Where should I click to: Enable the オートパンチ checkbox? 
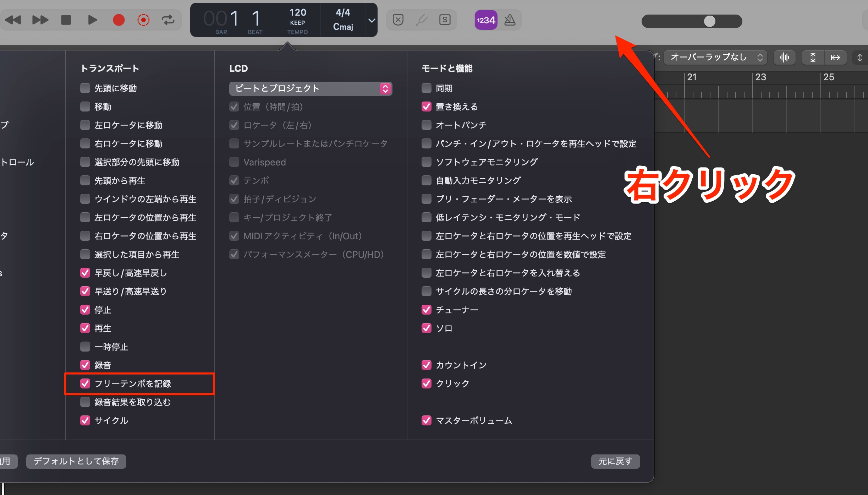point(427,125)
